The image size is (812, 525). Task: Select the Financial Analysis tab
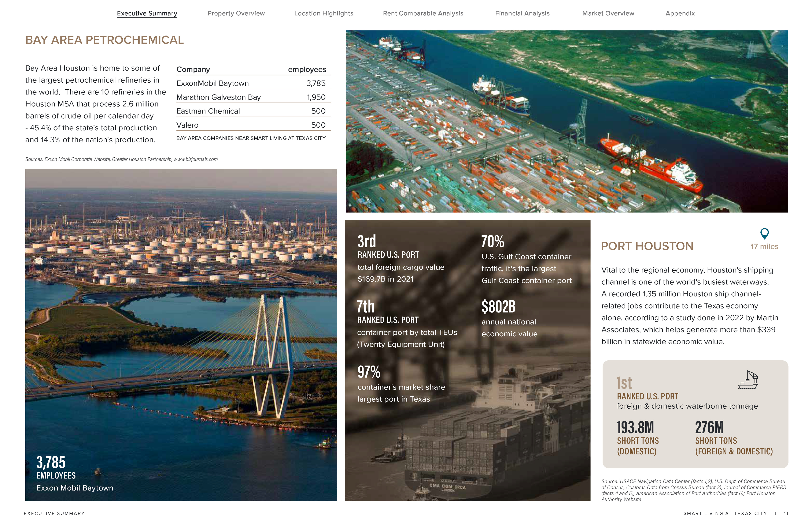(522, 13)
